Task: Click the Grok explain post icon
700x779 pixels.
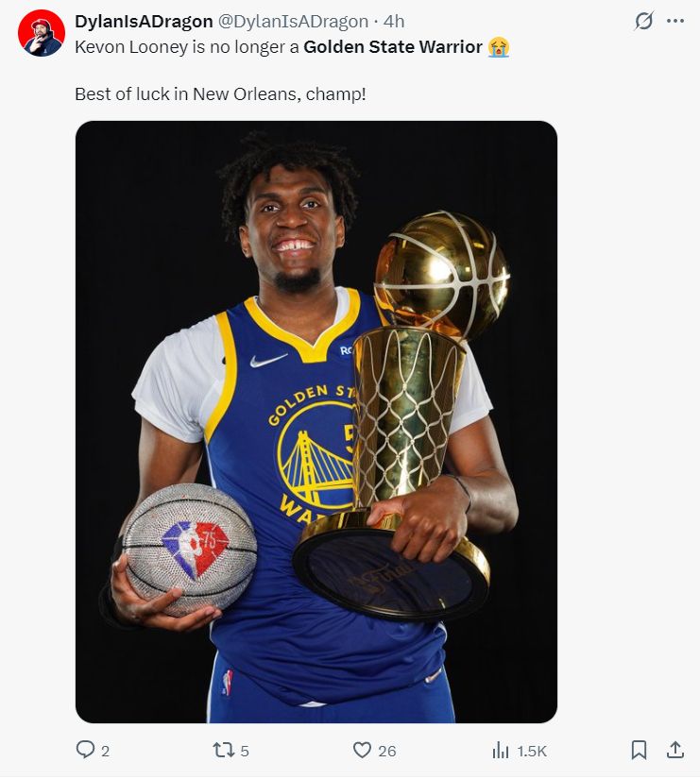Action: 643,21
